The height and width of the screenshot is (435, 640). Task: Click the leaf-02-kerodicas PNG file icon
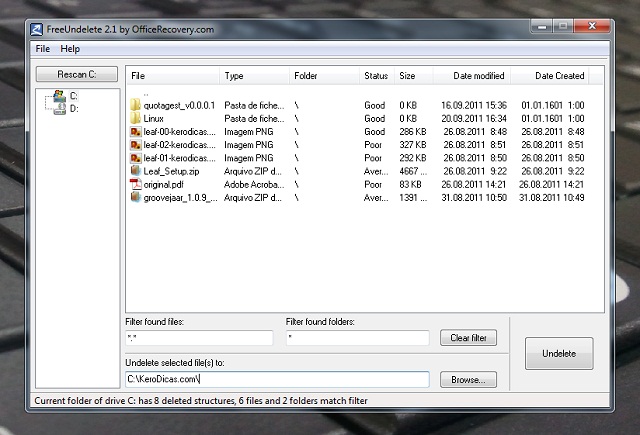[136, 145]
